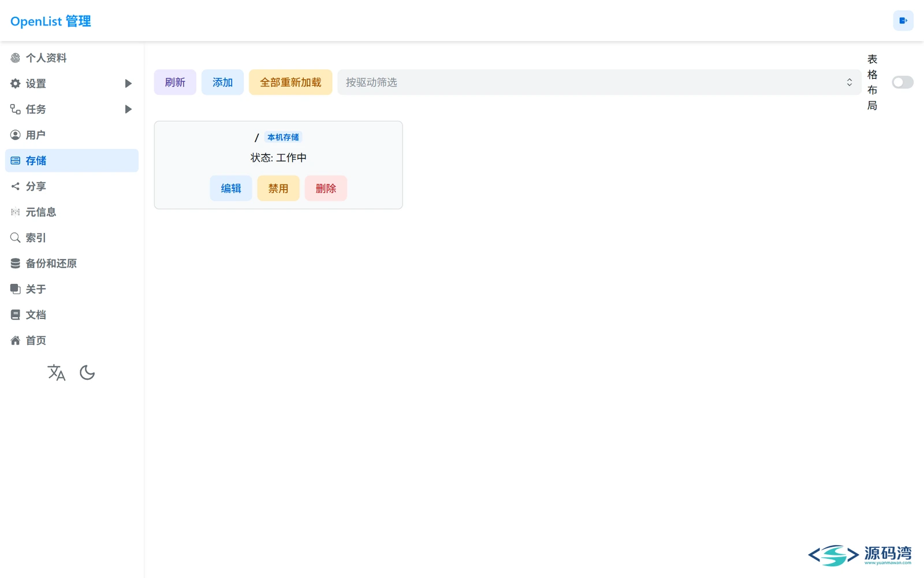Viewport: 924px width, 578px height.
Task: Click the user avatar icon beside 用户
Action: click(16, 135)
